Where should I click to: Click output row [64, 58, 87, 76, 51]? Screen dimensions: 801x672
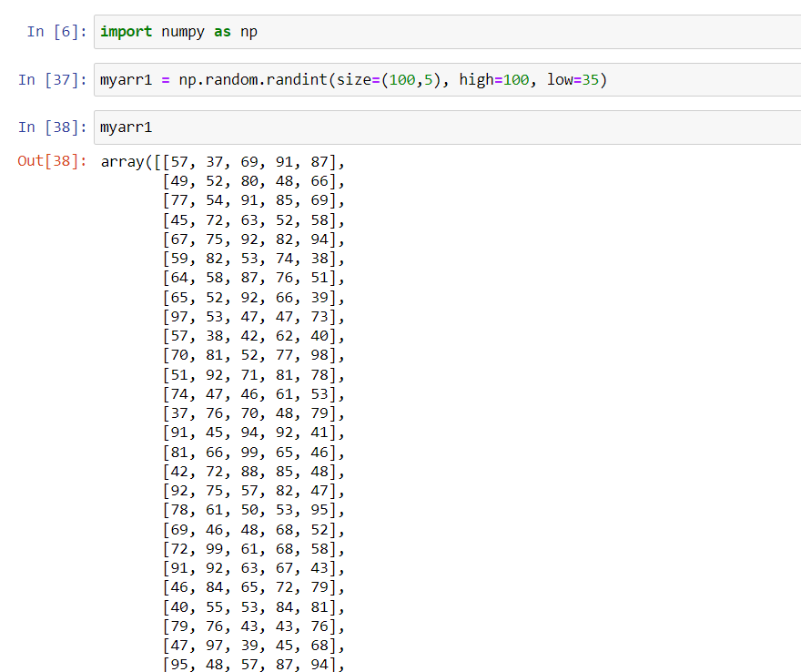click(253, 278)
